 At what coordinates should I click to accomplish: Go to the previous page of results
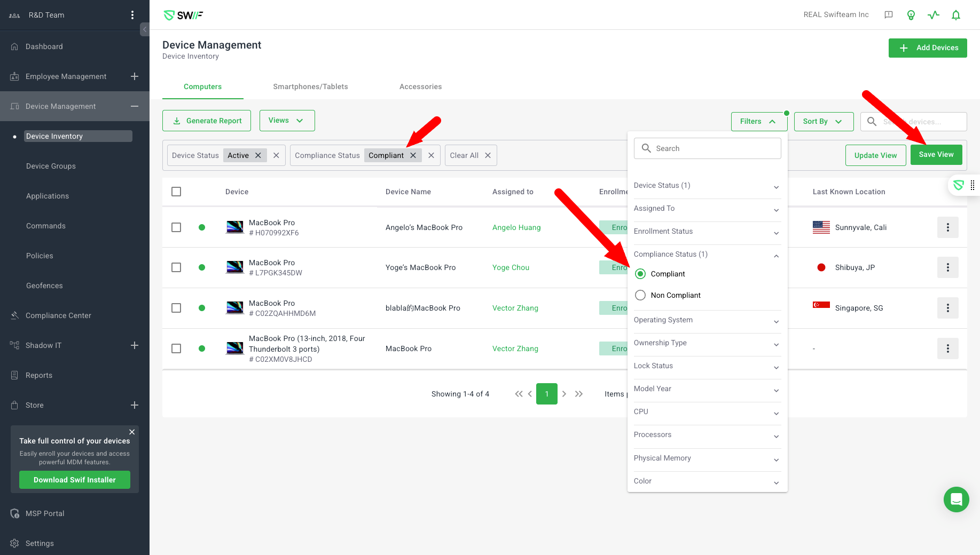point(530,394)
